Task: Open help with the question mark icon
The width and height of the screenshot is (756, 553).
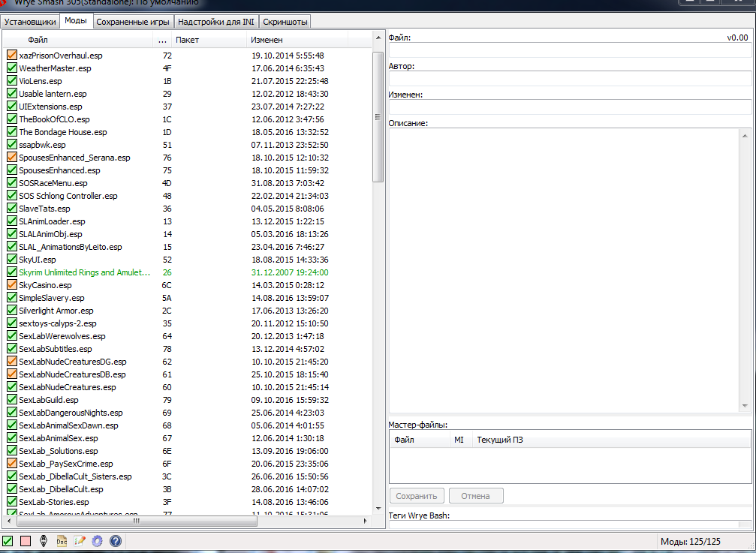Action: (116, 541)
